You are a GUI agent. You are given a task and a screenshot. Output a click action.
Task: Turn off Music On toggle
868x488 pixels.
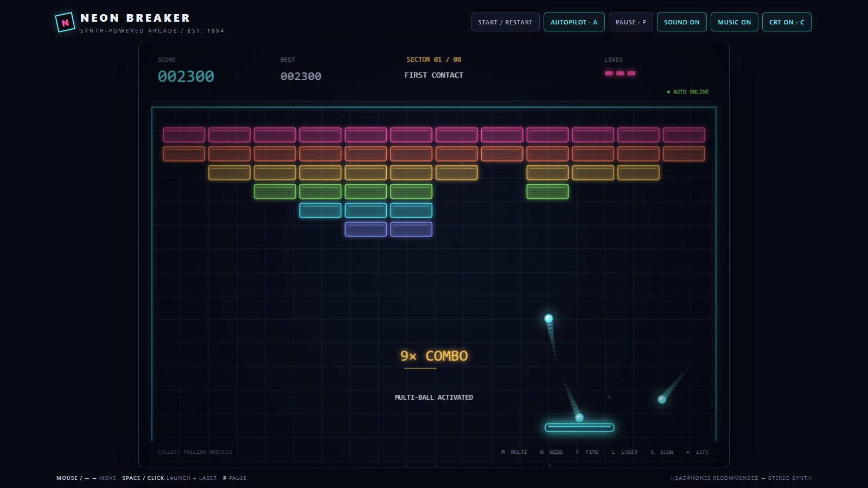tap(734, 22)
